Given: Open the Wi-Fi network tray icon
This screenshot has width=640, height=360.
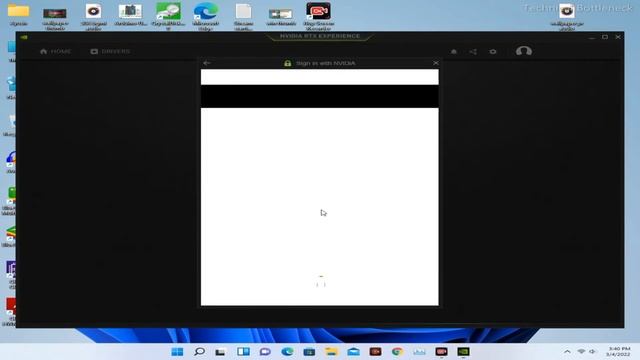Looking at the screenshot, I should pos(581,351).
